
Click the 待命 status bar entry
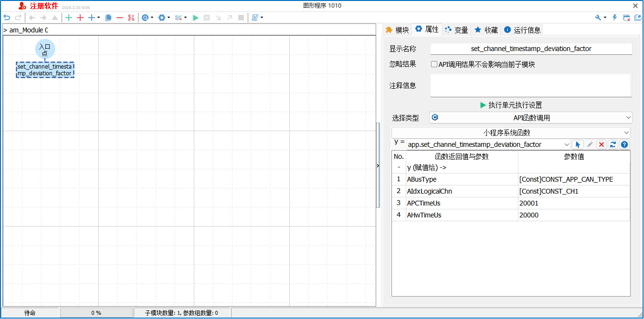(30, 313)
